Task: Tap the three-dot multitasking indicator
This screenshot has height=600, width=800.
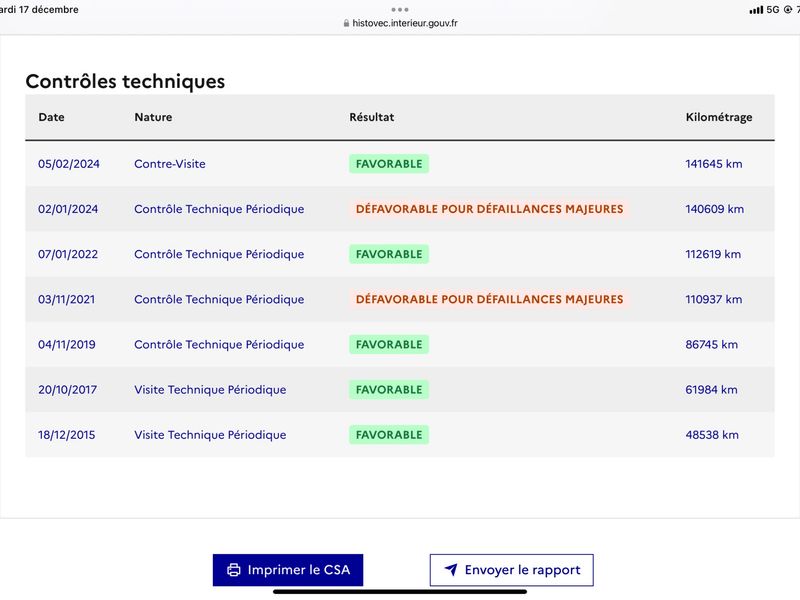Action: 400,10
